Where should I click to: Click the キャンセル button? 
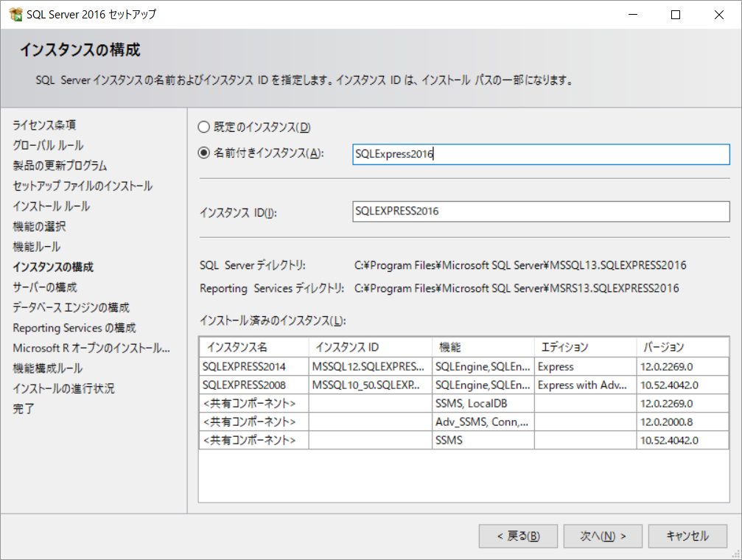(687, 536)
